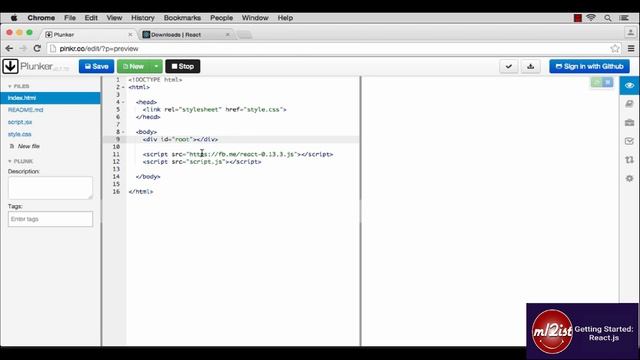Stop the live preview

(x=183, y=66)
